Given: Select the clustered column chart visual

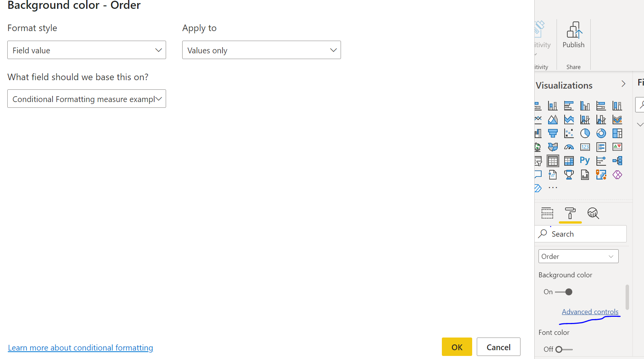Looking at the screenshot, I should 585,106.
